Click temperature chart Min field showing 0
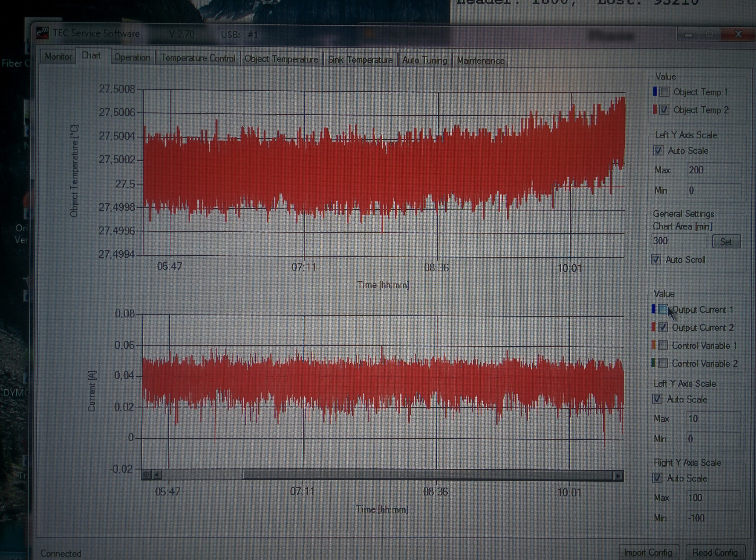The image size is (756, 560). [714, 190]
